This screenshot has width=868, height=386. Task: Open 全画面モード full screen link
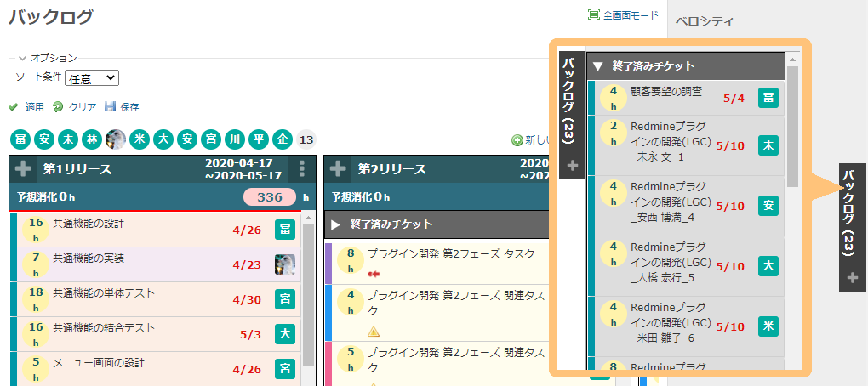click(623, 15)
